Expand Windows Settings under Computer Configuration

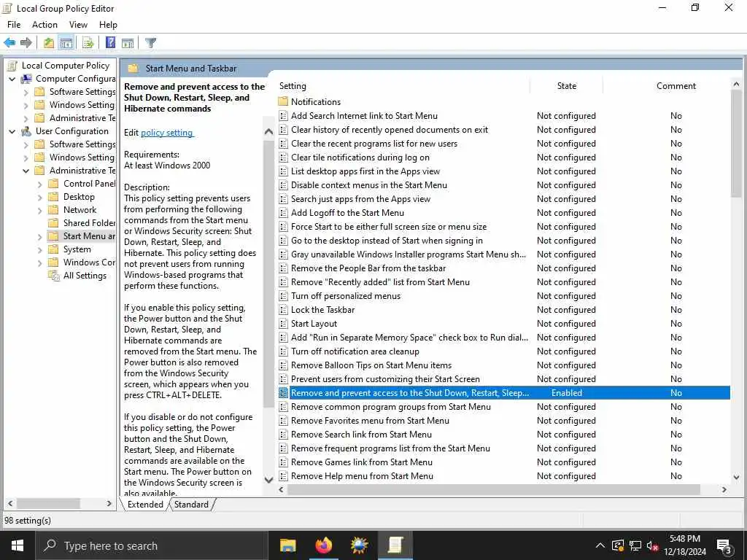coord(26,105)
